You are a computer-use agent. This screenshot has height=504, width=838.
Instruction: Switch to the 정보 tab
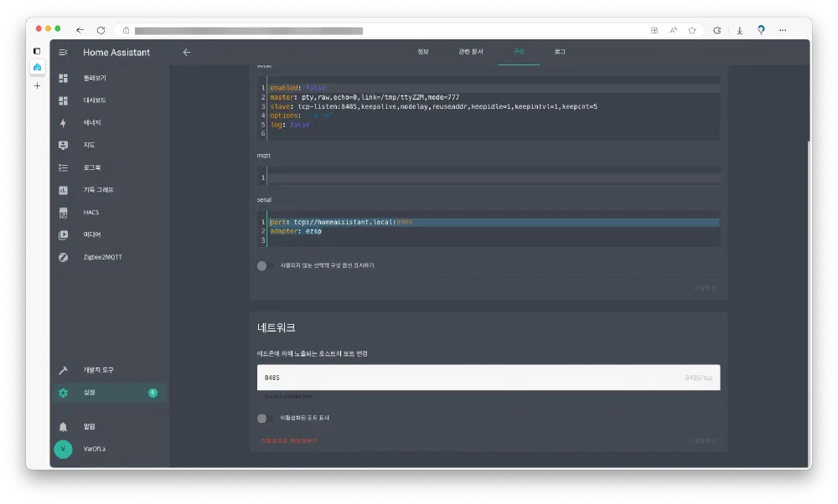423,52
